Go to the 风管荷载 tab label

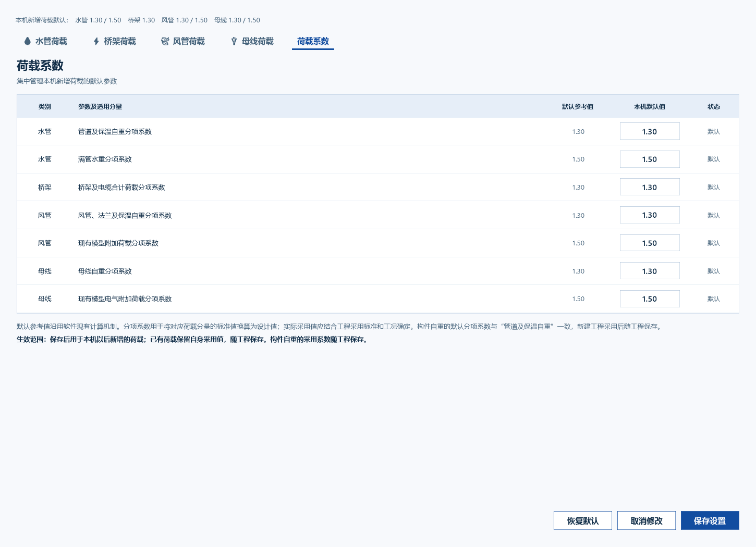click(189, 41)
